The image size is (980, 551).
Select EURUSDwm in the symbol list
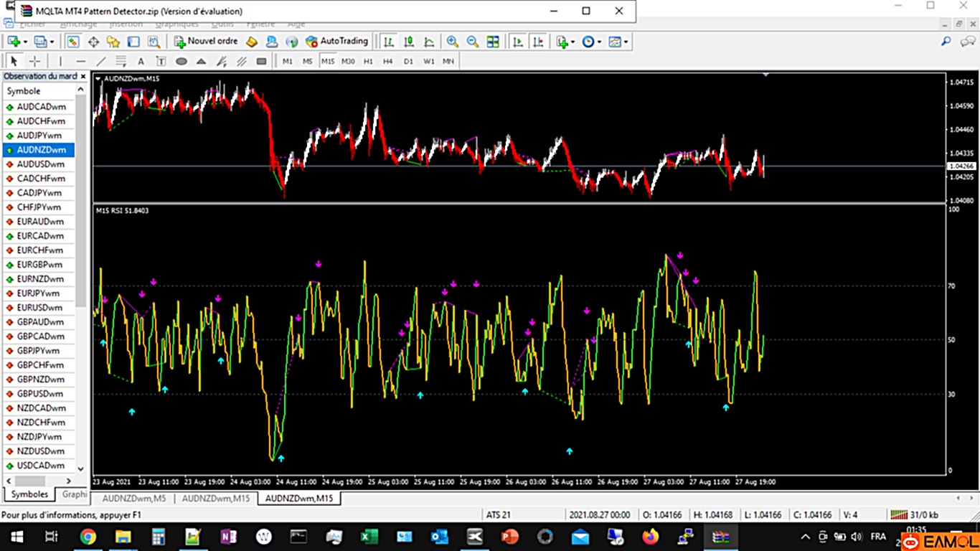(39, 308)
